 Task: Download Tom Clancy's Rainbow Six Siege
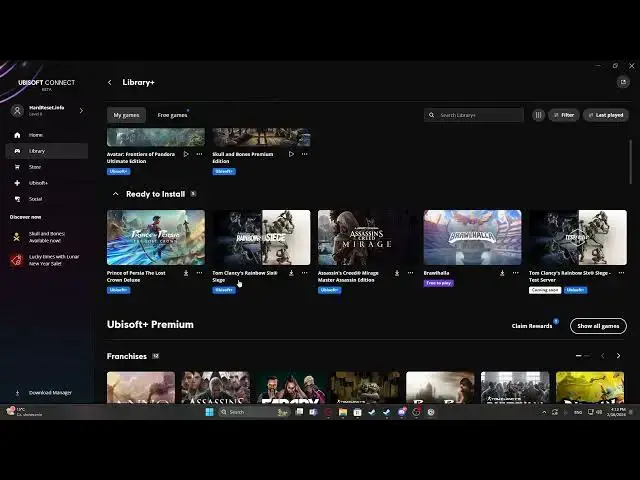[291, 273]
